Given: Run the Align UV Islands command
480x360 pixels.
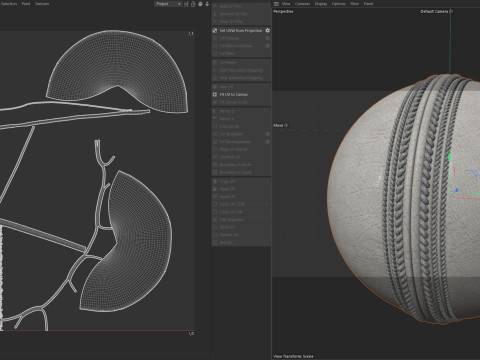Looking at the screenshot, I should click(x=241, y=149).
